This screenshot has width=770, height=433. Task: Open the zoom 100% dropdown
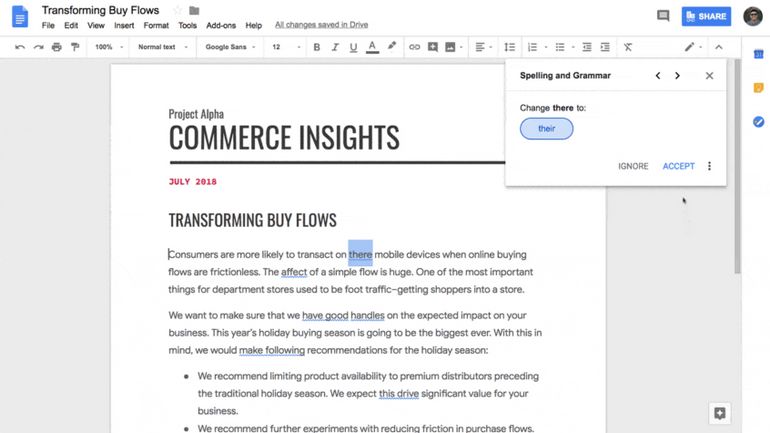(x=107, y=47)
